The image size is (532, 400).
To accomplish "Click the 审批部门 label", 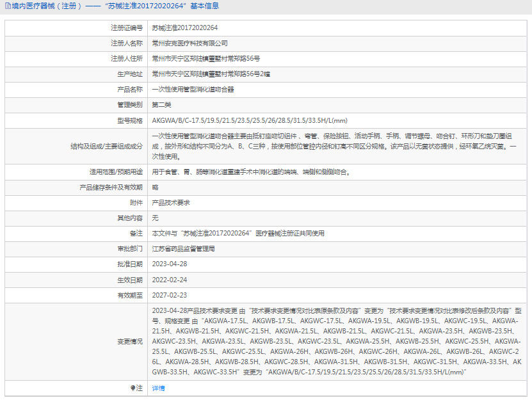I will (130, 249).
